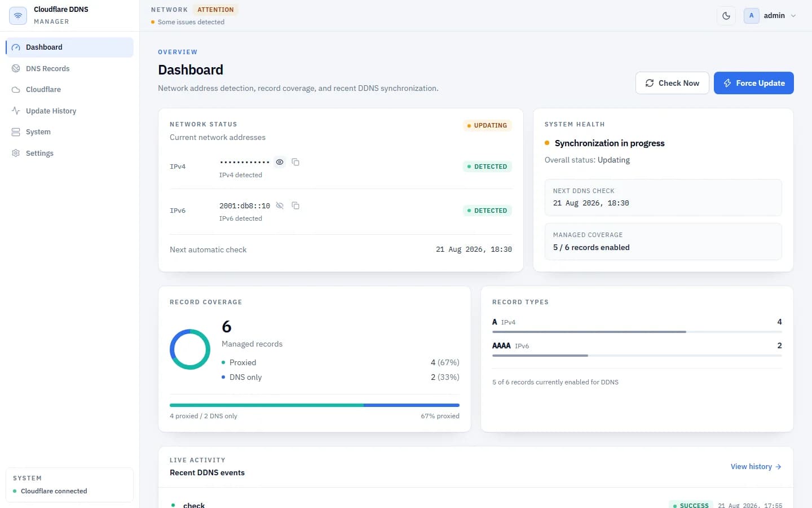This screenshot has width=812, height=508.
Task: Copy the IPv4 address
Action: [295, 162]
